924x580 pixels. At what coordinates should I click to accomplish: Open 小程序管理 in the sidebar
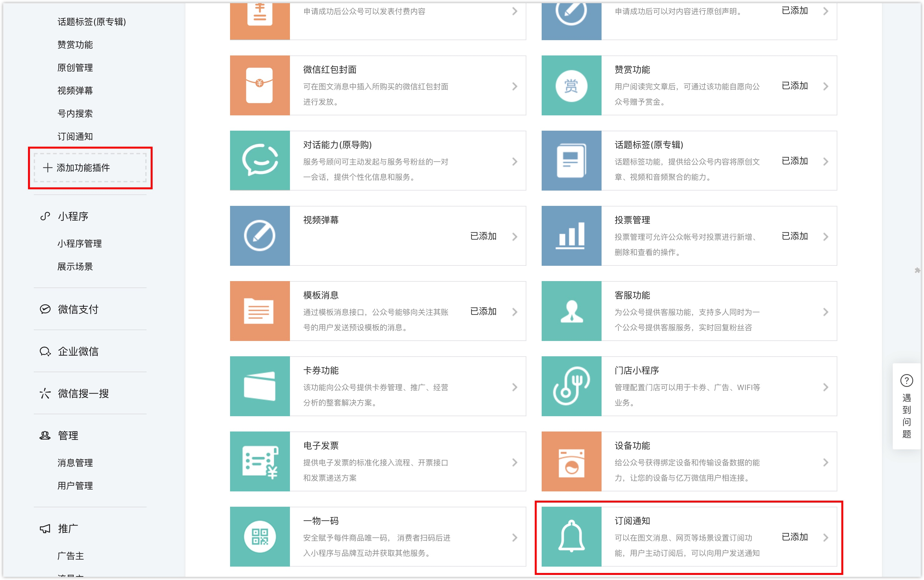tap(79, 243)
